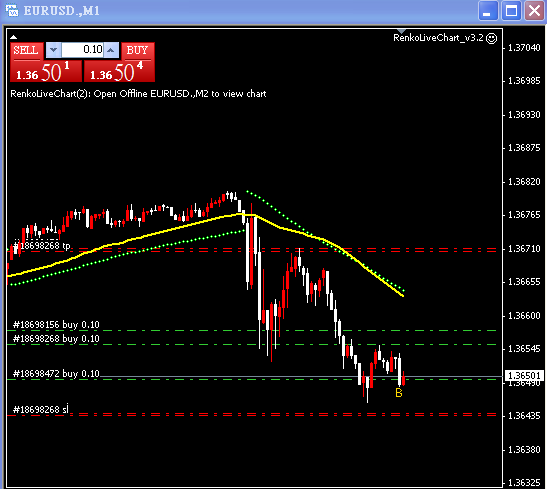Click the buy price 1.36504 tile
547x489 pixels.
119,71
